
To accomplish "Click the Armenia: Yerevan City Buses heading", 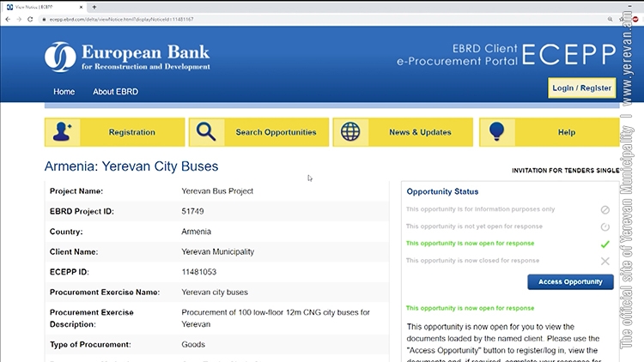I will 131,166.
